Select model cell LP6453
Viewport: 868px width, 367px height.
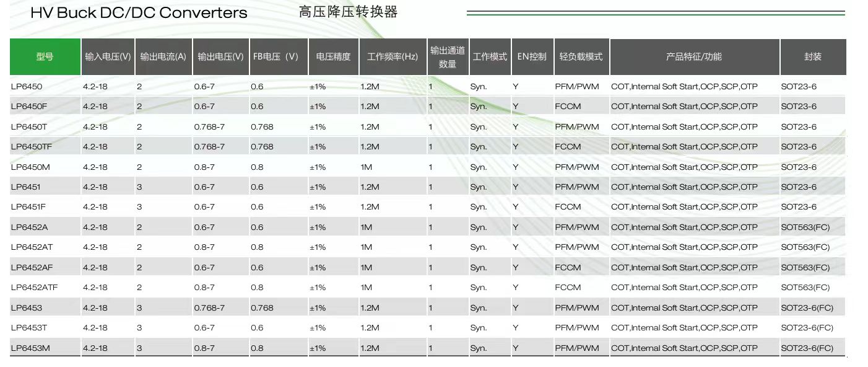click(x=27, y=308)
